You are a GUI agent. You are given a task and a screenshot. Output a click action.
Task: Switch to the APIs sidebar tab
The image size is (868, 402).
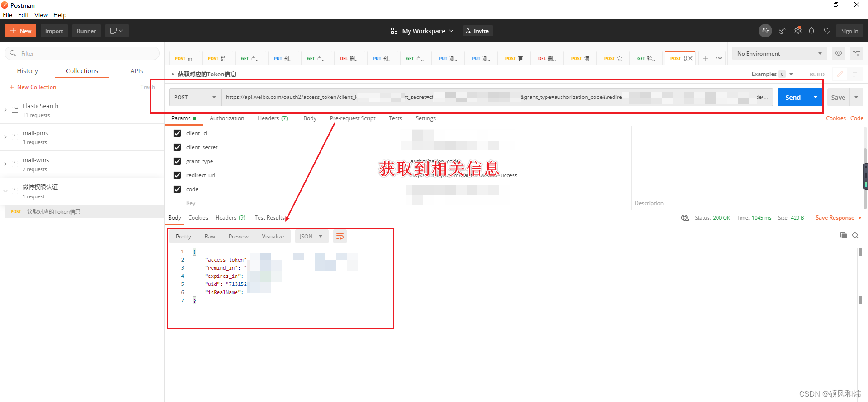coord(137,71)
